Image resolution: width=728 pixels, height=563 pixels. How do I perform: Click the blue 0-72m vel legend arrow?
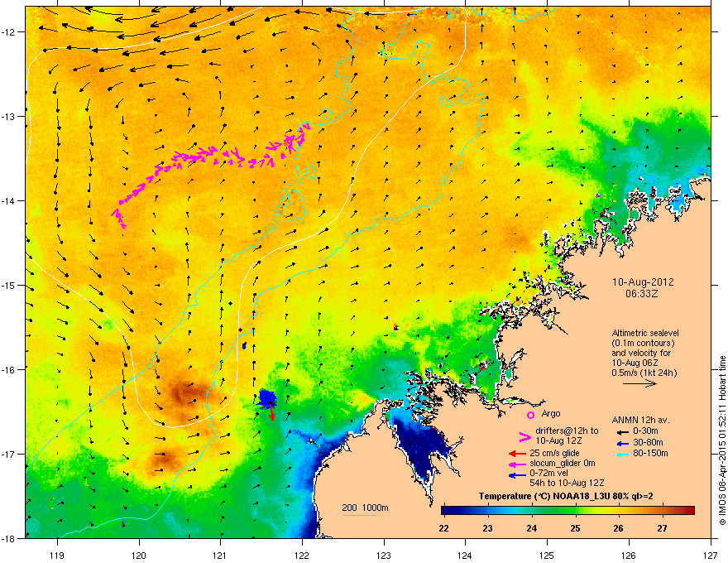(x=517, y=475)
